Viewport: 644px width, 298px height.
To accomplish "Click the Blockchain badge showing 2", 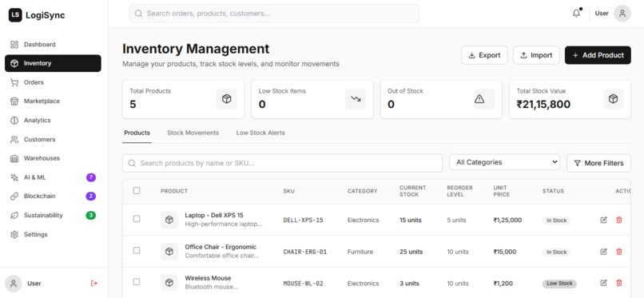I will 91,197.
